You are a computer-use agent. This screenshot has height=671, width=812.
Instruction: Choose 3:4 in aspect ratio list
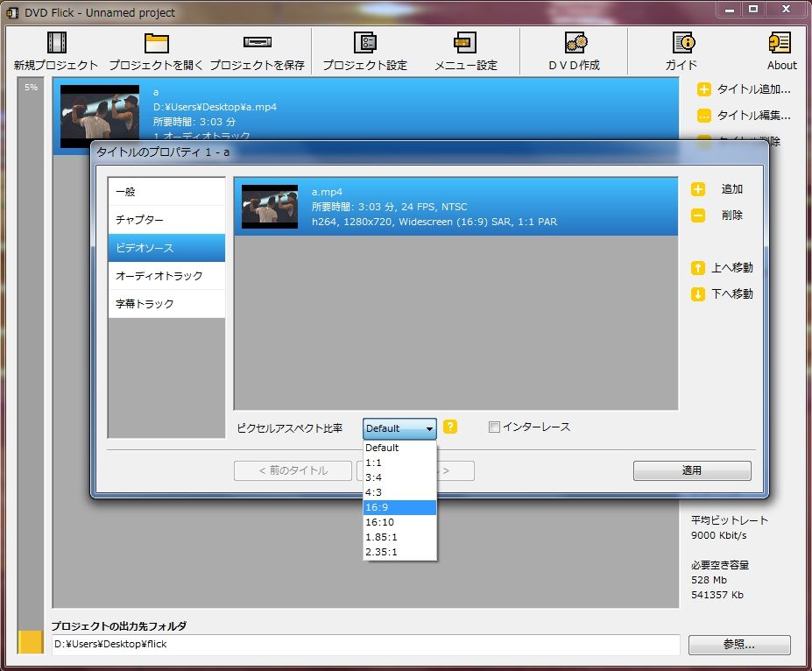click(x=399, y=477)
